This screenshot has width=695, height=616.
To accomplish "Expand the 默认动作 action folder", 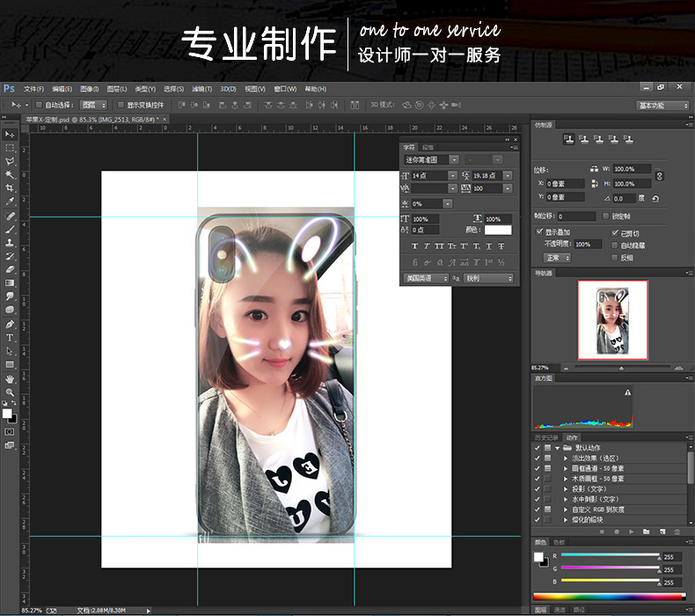I will 557,448.
